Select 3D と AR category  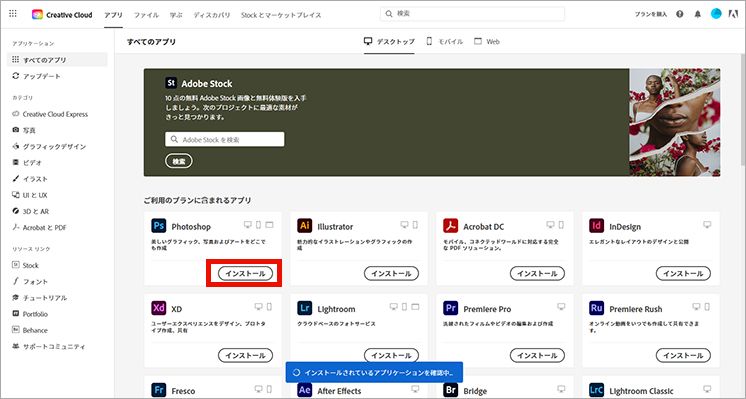tap(30, 211)
